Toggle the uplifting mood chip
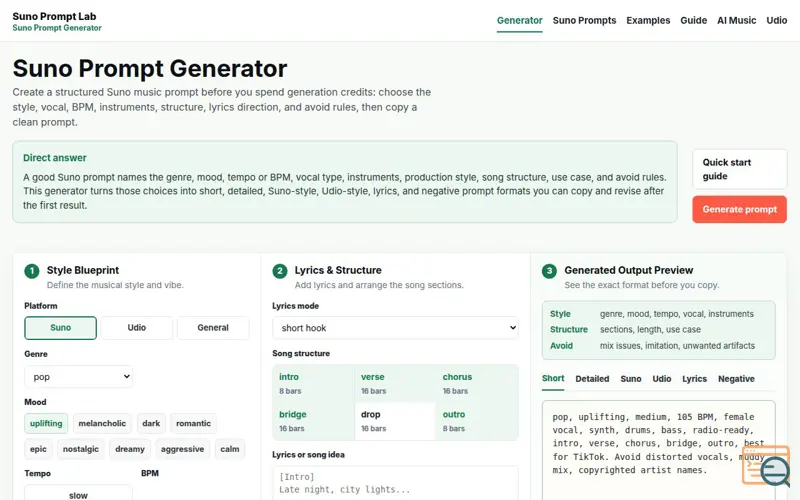The image size is (800, 500). coord(46,423)
